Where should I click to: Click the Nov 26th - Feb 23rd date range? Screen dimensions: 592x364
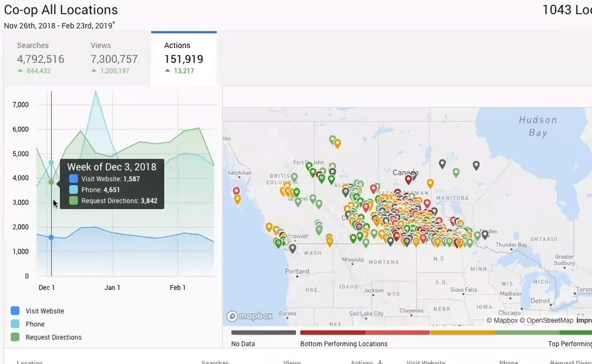click(60, 25)
